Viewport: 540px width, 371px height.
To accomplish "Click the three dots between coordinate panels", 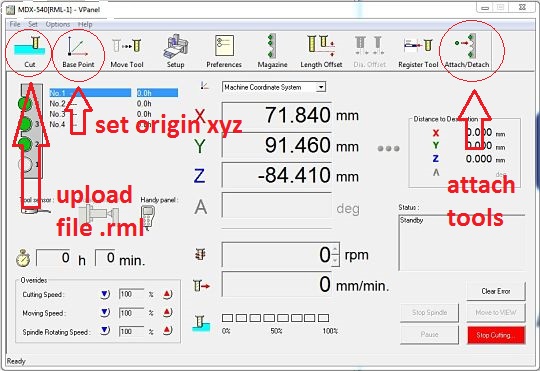I will pyautogui.click(x=388, y=148).
